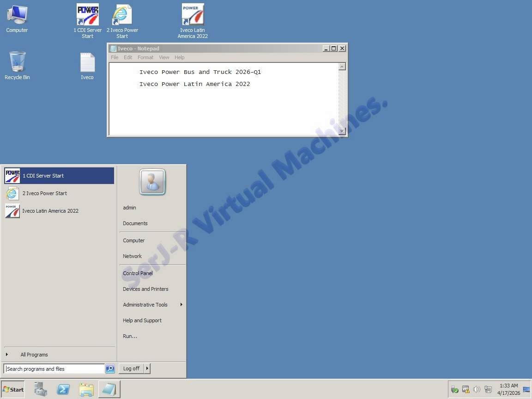532x399 pixels.
Task: Expand the All Programs list
Action: tap(34, 355)
